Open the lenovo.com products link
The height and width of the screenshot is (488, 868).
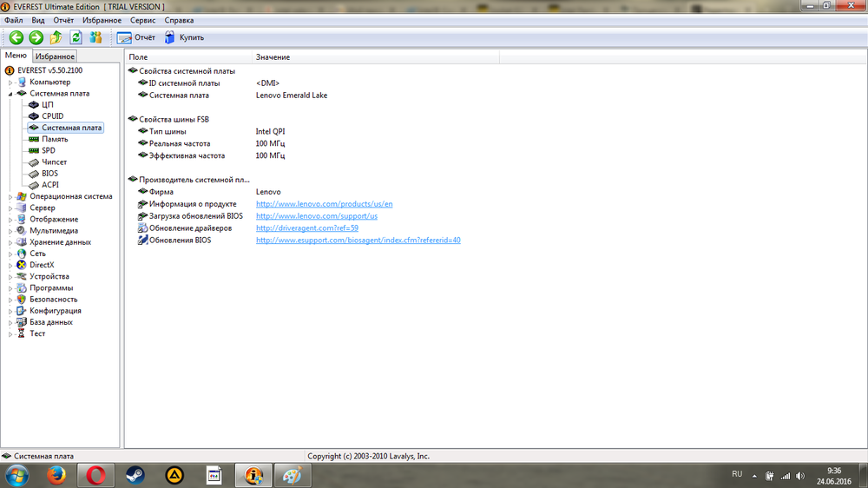point(324,204)
